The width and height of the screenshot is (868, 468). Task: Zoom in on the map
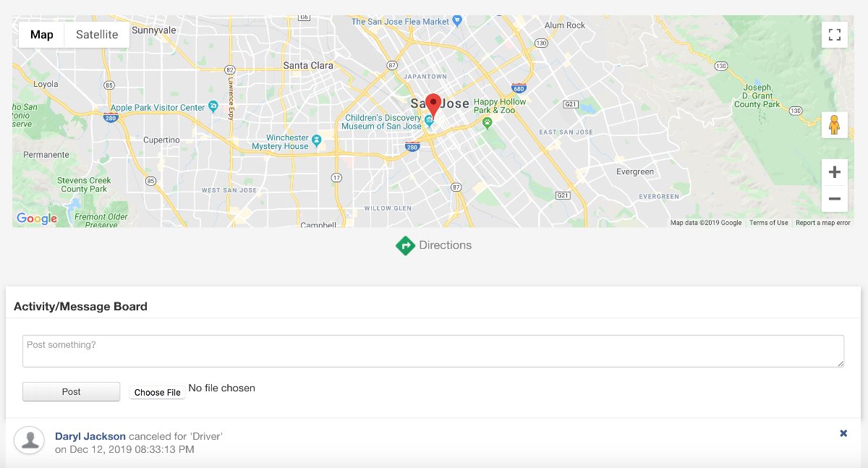835,172
